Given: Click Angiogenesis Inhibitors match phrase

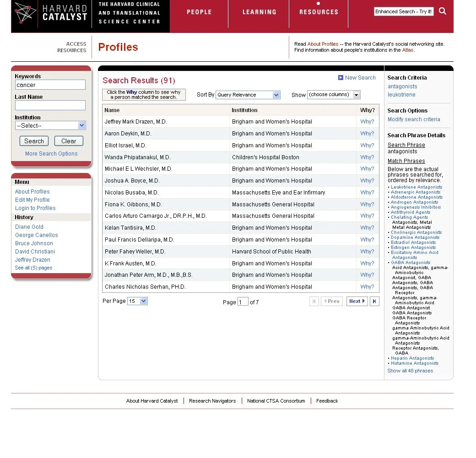Looking at the screenshot, I should [x=416, y=207].
